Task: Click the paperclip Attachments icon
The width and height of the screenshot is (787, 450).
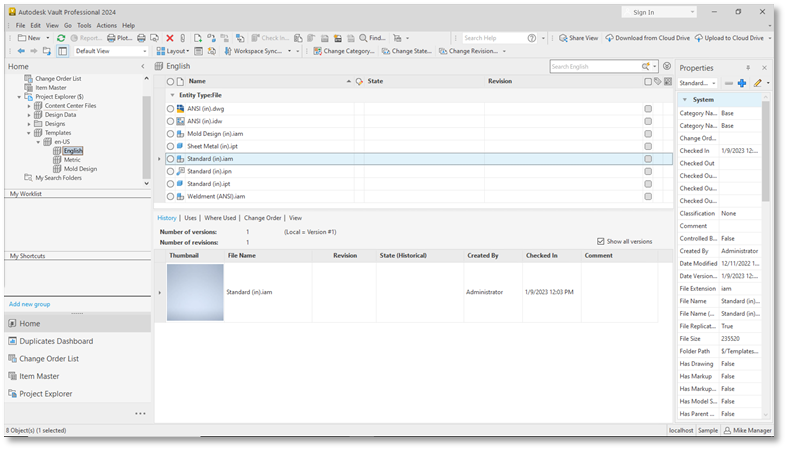Action: (x=183, y=38)
